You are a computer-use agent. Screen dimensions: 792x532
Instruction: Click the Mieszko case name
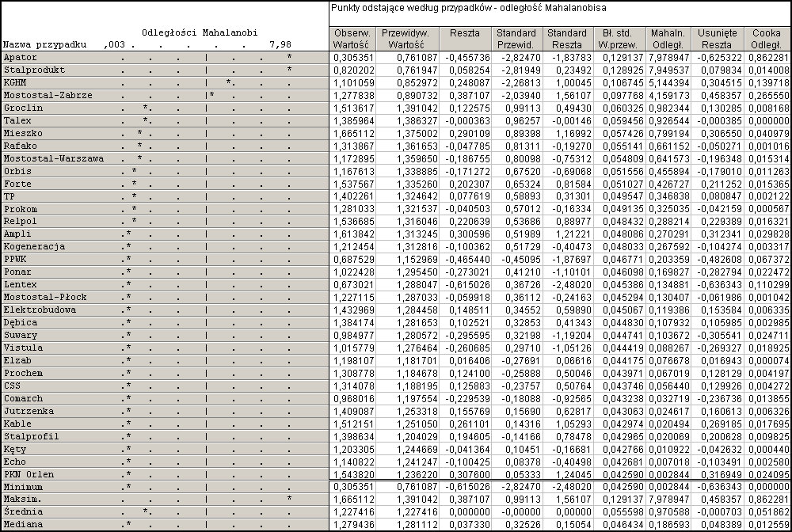pyautogui.click(x=23, y=133)
